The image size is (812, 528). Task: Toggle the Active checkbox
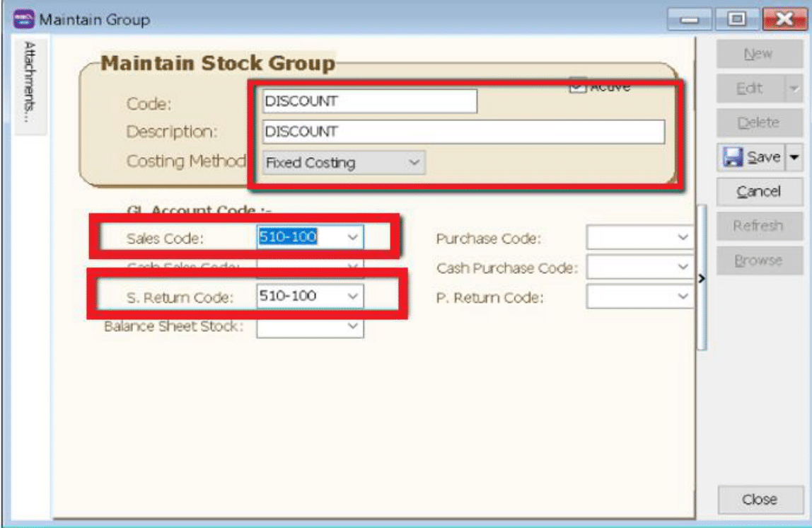point(577,86)
